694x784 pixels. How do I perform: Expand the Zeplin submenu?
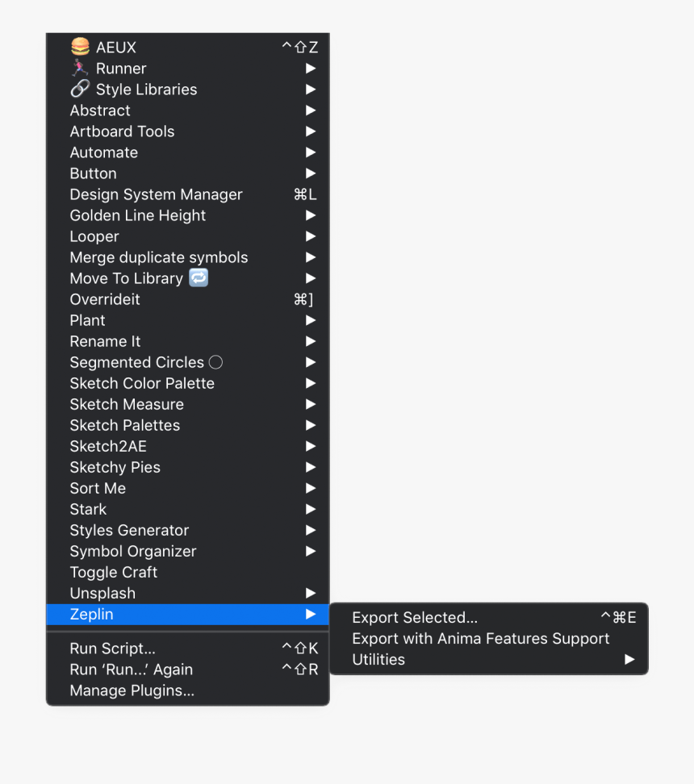[x=187, y=614]
